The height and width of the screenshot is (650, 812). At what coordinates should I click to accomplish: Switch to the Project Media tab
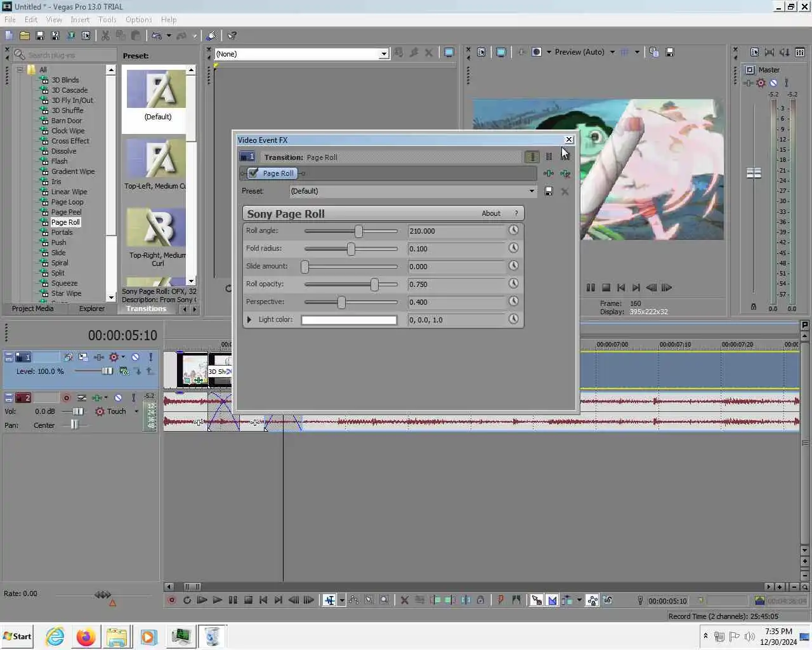tap(32, 308)
